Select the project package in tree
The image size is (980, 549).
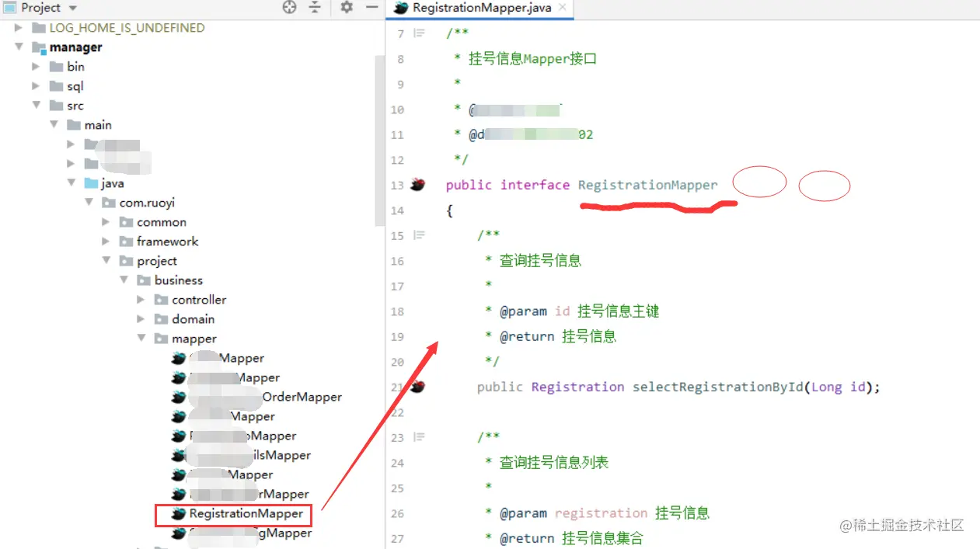(x=157, y=261)
